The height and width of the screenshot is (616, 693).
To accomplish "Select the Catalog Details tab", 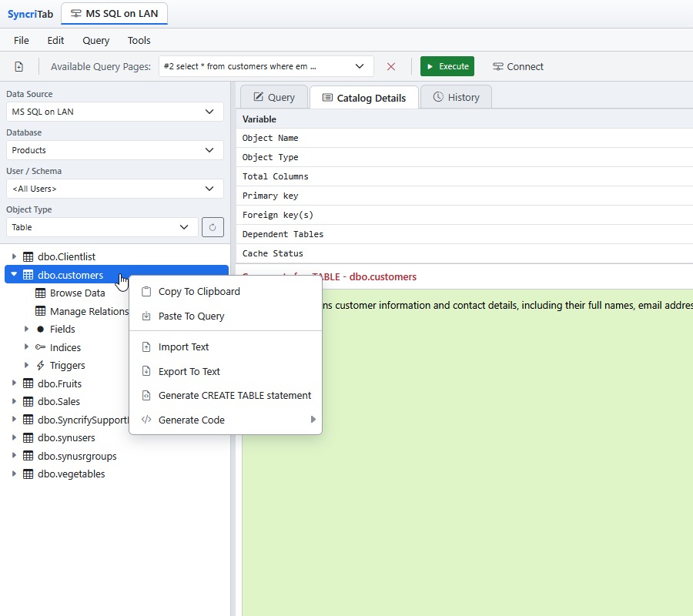I will [x=364, y=98].
